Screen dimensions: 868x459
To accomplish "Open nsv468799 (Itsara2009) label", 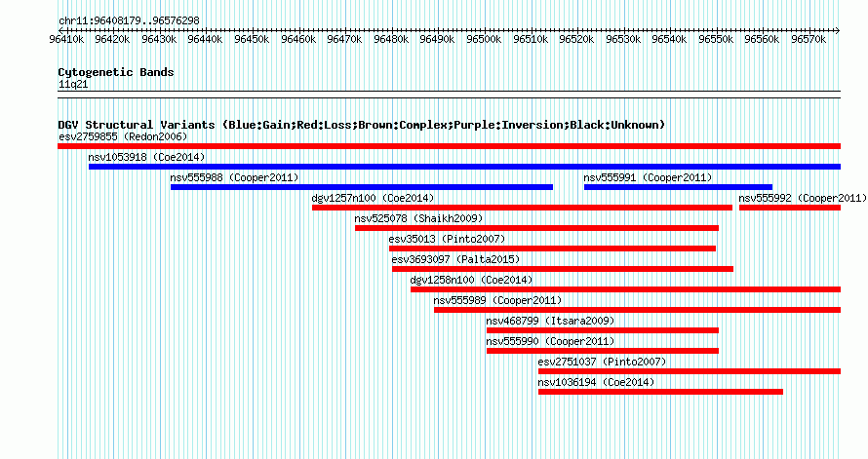I will click(550, 321).
